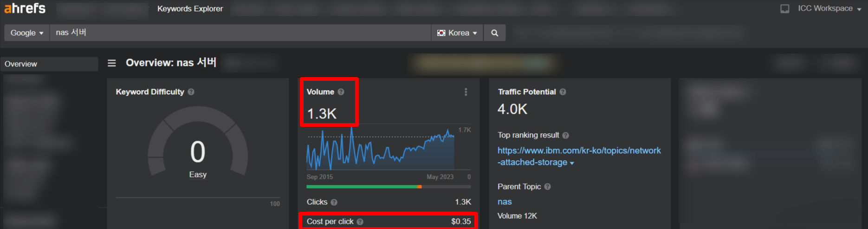The width and height of the screenshot is (868, 229).
Task: Open the Korea country dropdown
Action: [457, 33]
